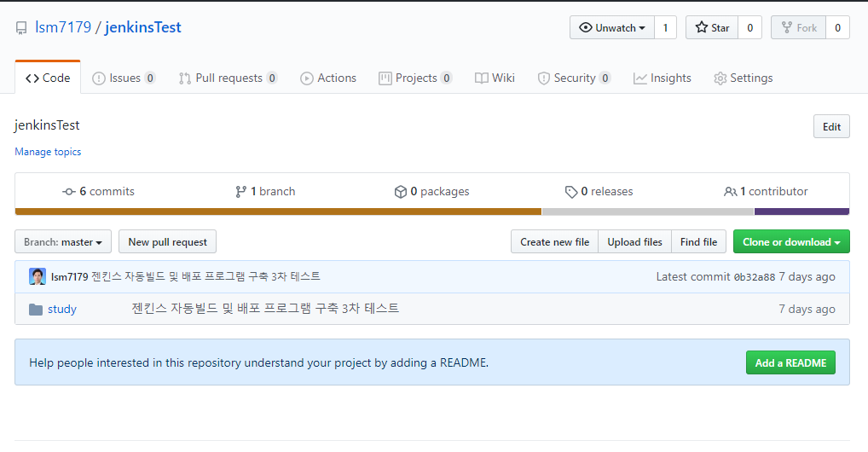The image size is (868, 452).
Task: Click the Security shield icon
Action: pos(544,78)
